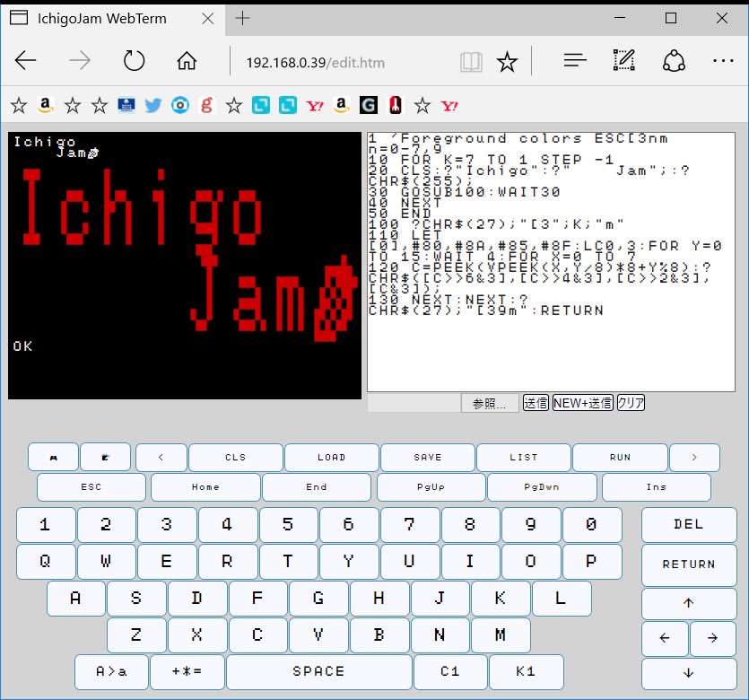Close the IchigoJam WebTerm tab
This screenshot has width=749, height=700.
tap(208, 19)
